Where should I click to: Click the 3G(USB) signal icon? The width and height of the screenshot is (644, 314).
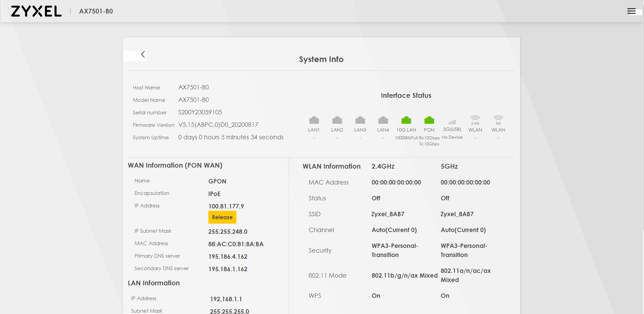(x=452, y=122)
